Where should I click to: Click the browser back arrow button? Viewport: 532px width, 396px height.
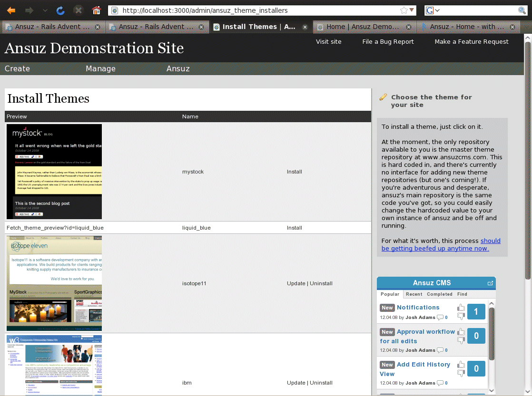pyautogui.click(x=11, y=10)
